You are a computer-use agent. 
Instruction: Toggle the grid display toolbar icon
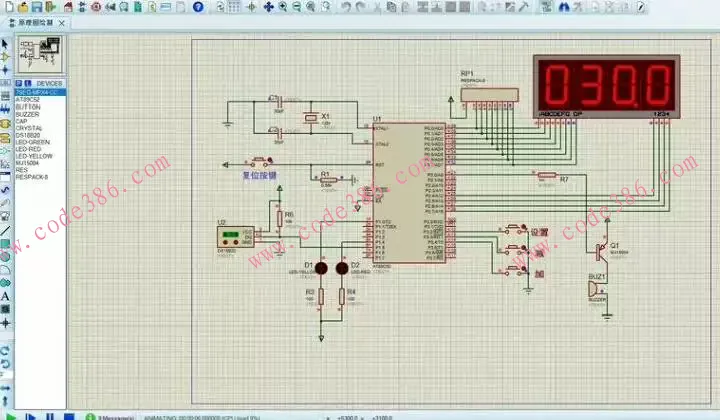point(232,7)
